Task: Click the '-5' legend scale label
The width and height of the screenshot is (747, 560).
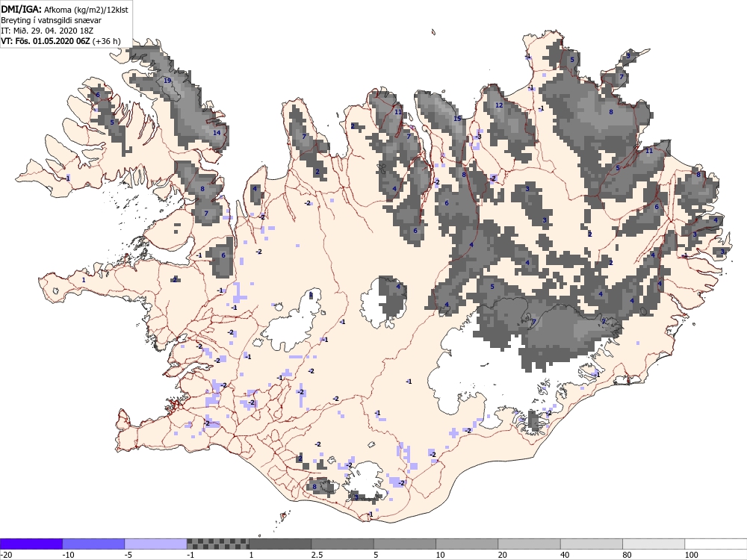Action: pyautogui.click(x=128, y=555)
